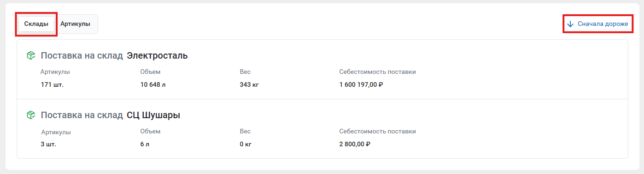This screenshot has height=174, width=644.
Task: Click the СЦ Шушары warehouse name
Action: pyautogui.click(x=153, y=115)
